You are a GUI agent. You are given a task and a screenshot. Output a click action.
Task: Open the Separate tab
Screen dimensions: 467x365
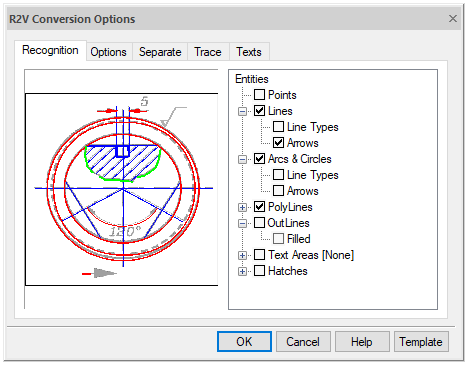pos(160,52)
